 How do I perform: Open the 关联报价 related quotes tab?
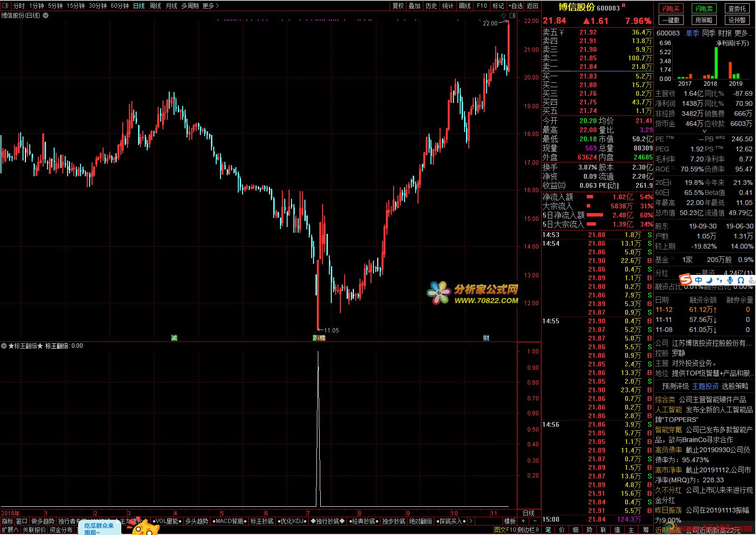coord(34,530)
